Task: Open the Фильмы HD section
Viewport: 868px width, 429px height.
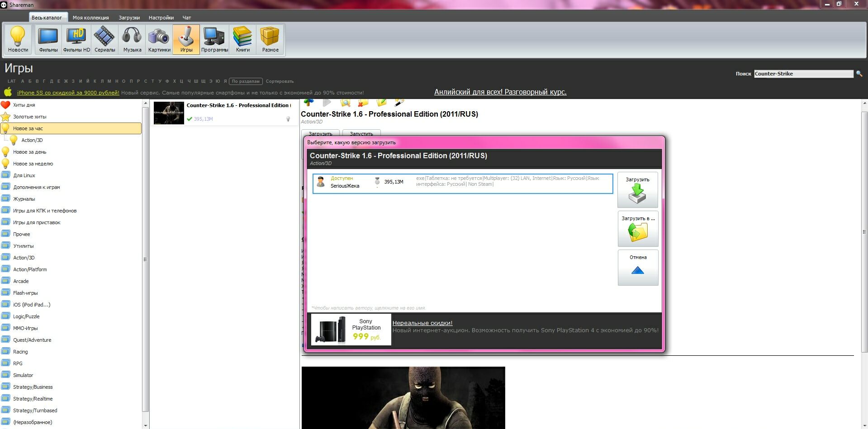Action: point(76,39)
